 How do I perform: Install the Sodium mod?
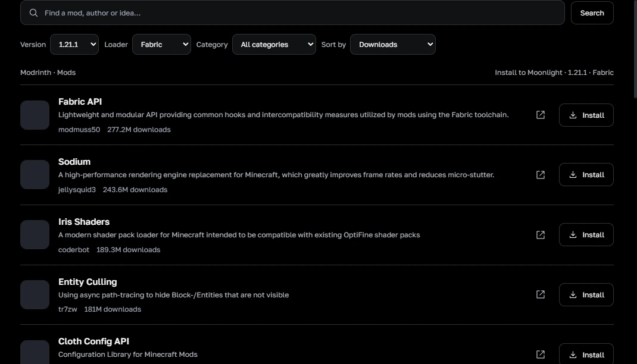(x=586, y=174)
